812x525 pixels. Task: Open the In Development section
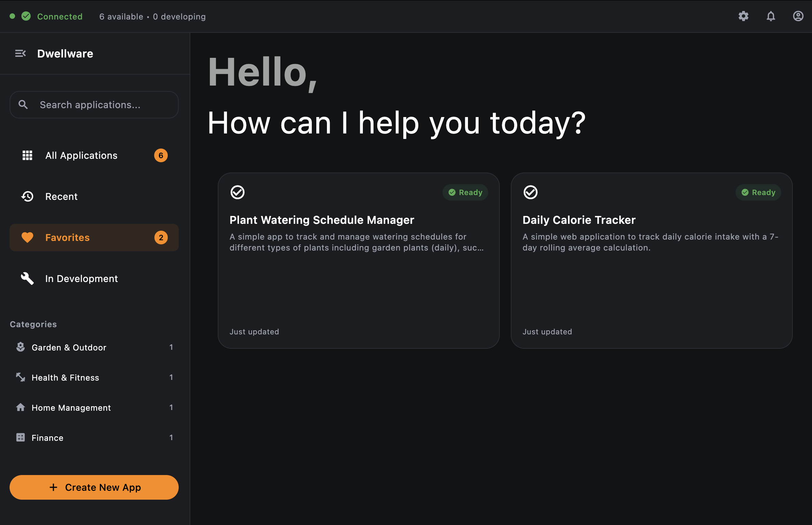[x=81, y=279]
